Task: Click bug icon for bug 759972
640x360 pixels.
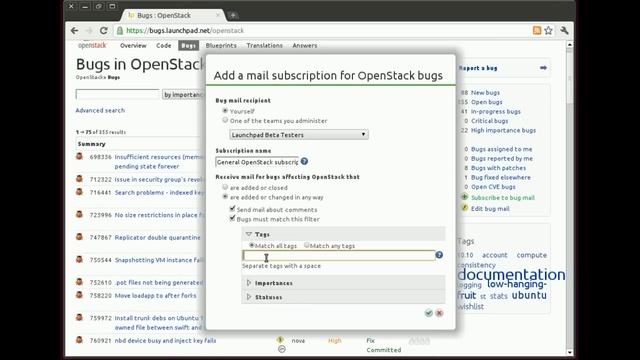Action: tap(80, 317)
